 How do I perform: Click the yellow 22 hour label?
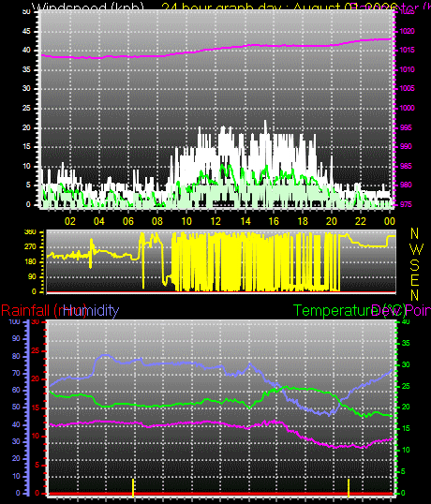click(361, 221)
